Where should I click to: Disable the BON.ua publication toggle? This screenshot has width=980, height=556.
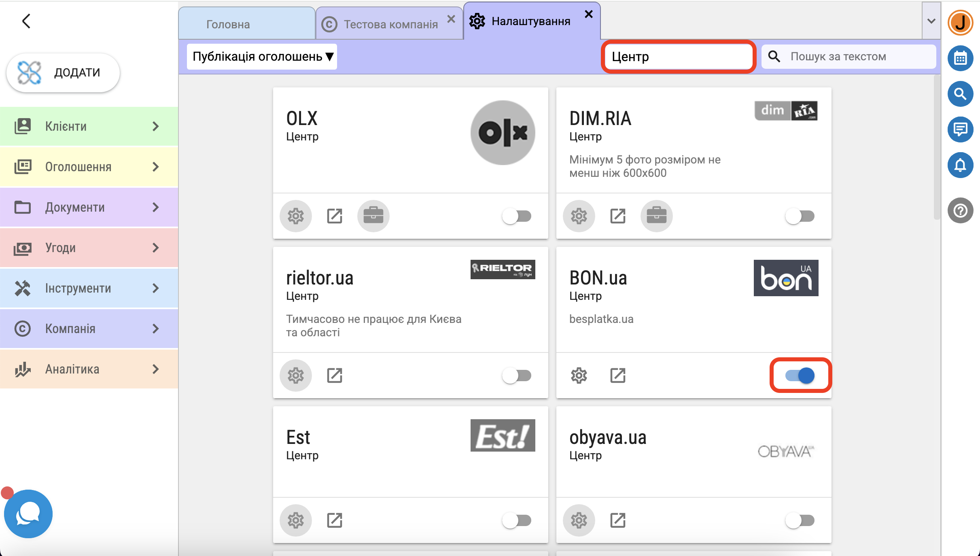[x=800, y=376]
